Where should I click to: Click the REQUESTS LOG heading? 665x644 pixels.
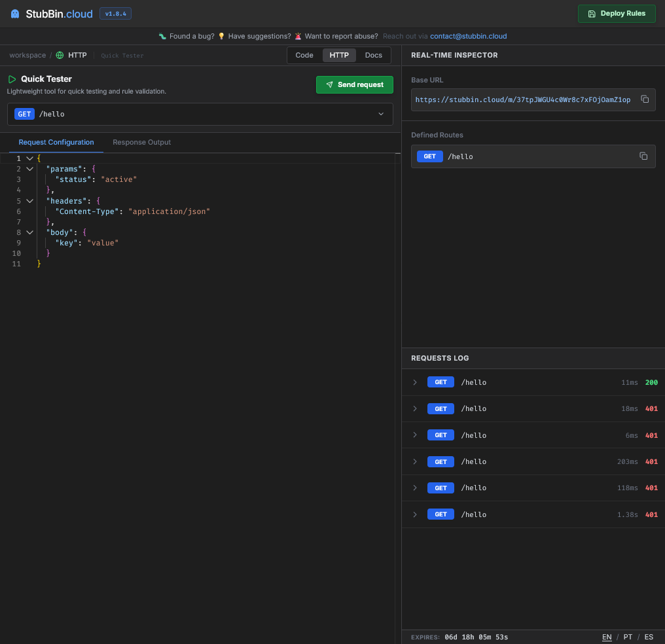pos(440,358)
